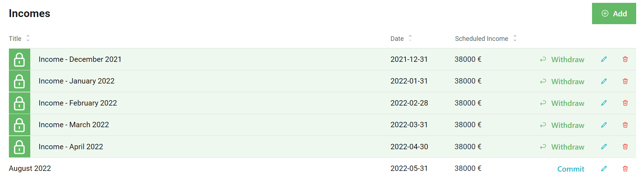Delete the August 2022 income entry
The image size is (644, 178).
coord(625,169)
